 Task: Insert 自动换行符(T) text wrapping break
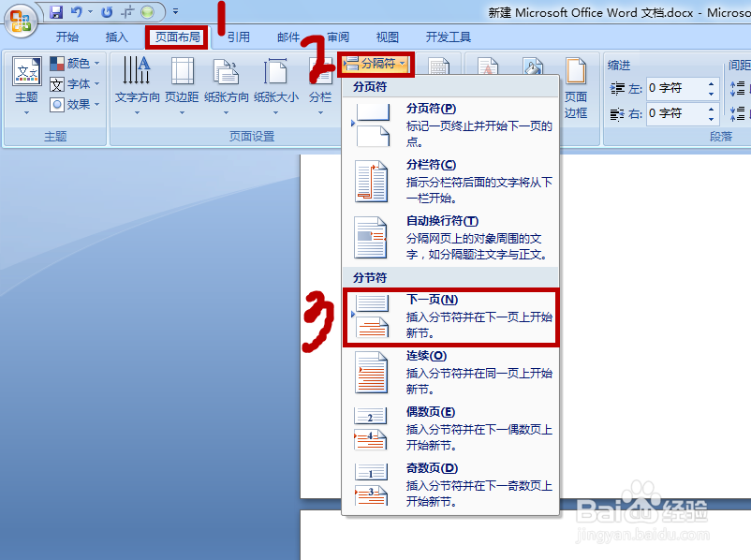(450, 238)
